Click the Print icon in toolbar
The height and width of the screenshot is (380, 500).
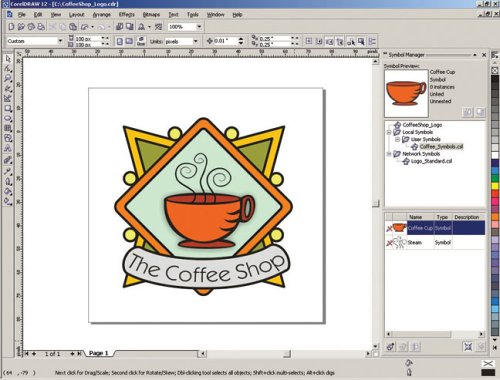(x=41, y=27)
